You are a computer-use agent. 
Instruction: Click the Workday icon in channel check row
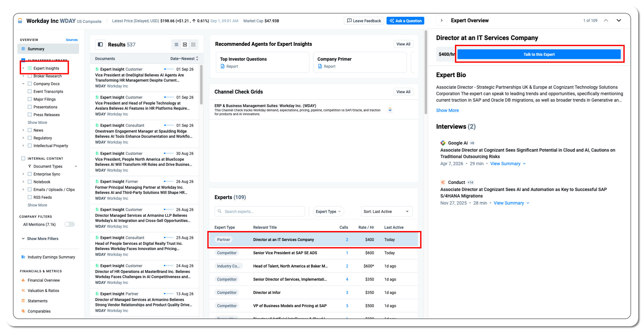point(390,110)
